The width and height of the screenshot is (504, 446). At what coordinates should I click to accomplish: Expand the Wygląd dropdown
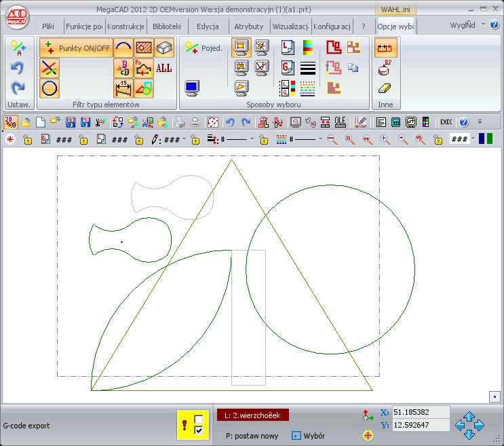[483, 24]
